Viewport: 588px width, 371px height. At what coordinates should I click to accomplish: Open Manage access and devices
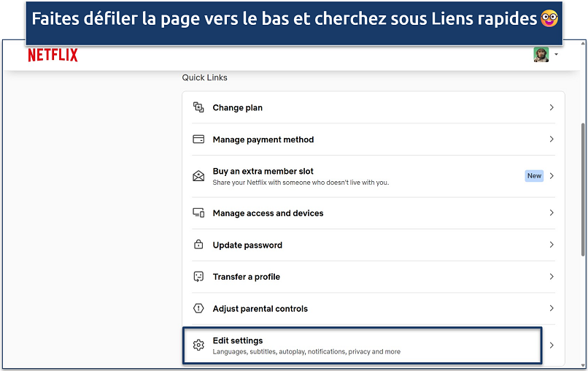click(268, 213)
